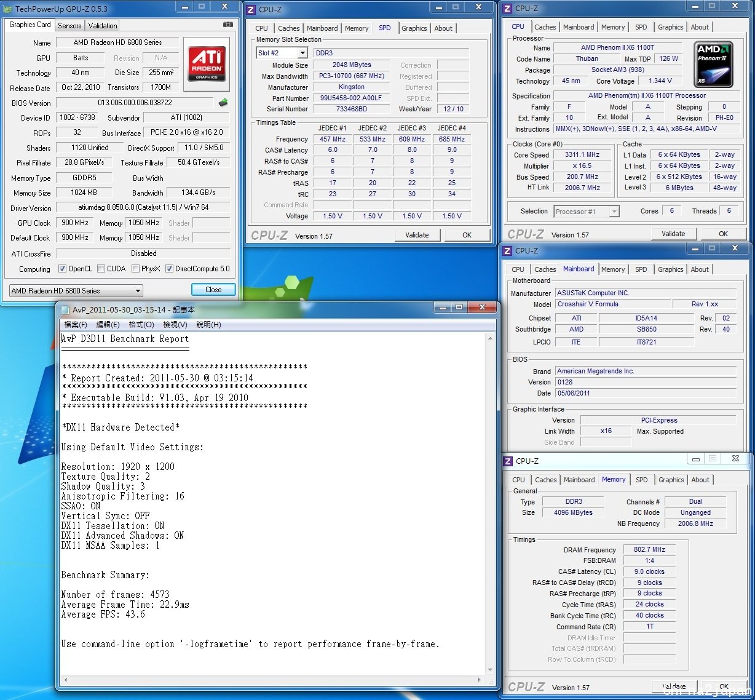
Task: Switch to the Validation tab in GPU-Z
Action: click(103, 26)
